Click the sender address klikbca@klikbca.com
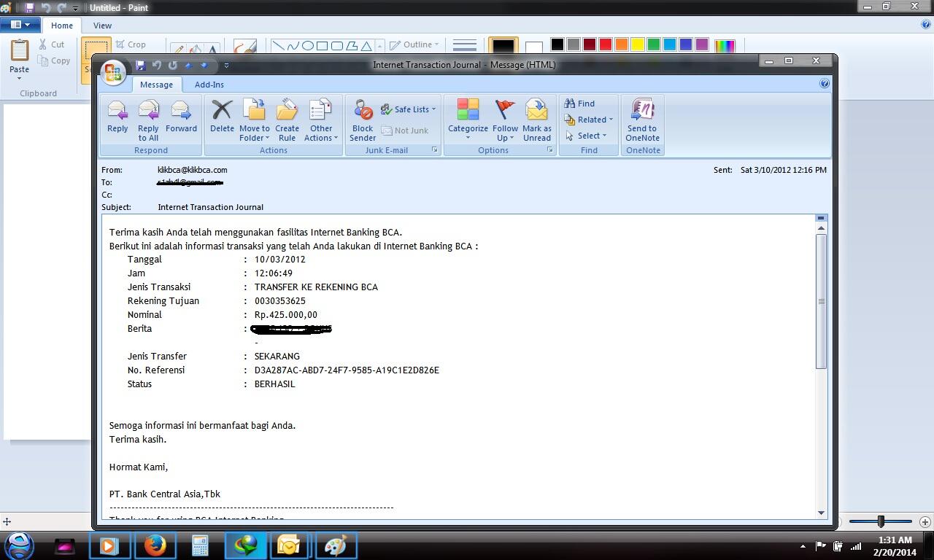 [x=193, y=170]
